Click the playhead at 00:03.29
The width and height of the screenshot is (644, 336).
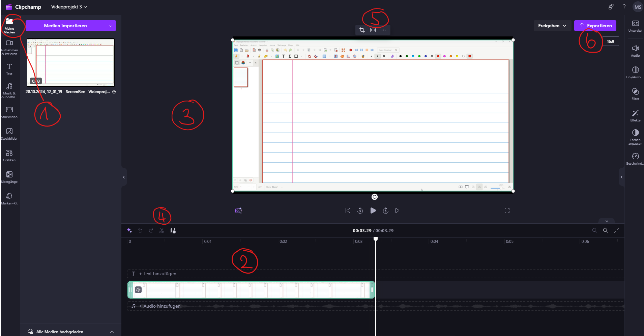point(376,239)
